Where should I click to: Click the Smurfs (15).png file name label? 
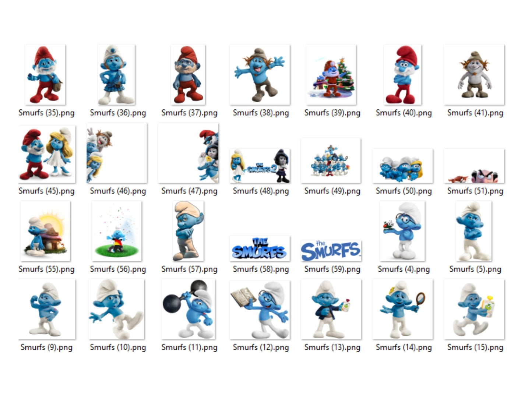click(x=475, y=347)
